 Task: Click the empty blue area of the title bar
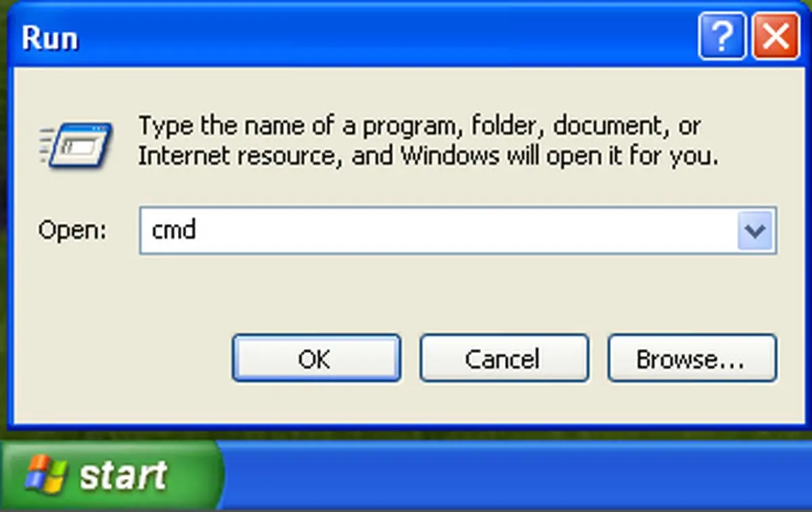pyautogui.click(x=386, y=37)
